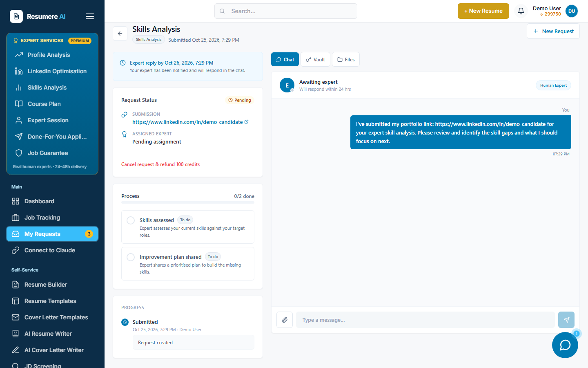The image size is (588, 368).
Task: Open notifications bell
Action: [521, 11]
